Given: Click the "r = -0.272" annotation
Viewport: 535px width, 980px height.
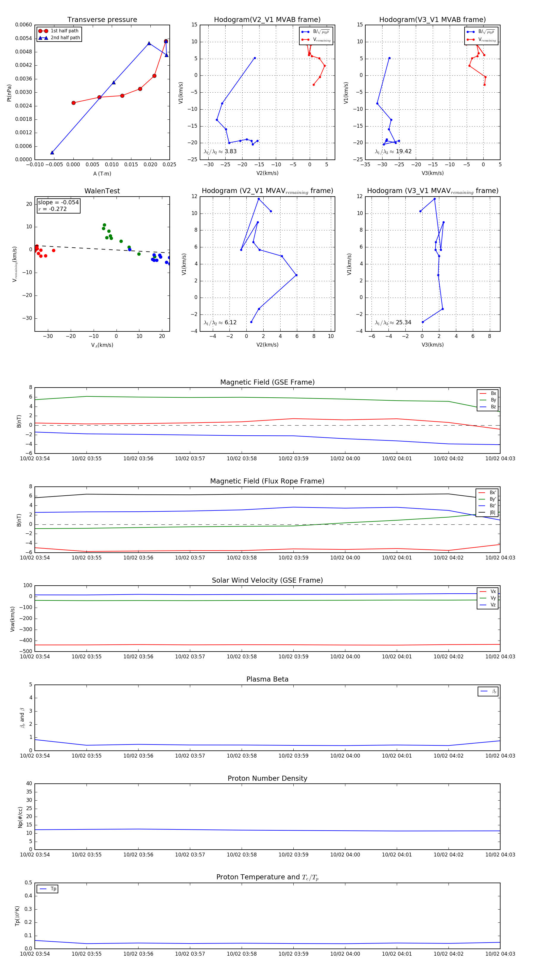Looking at the screenshot, I should (53, 209).
